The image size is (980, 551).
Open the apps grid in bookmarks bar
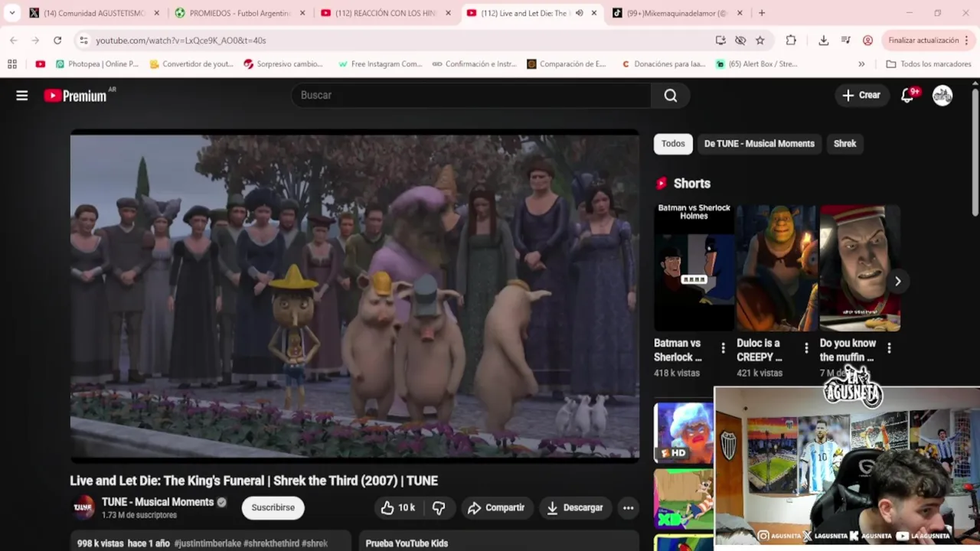(12, 64)
